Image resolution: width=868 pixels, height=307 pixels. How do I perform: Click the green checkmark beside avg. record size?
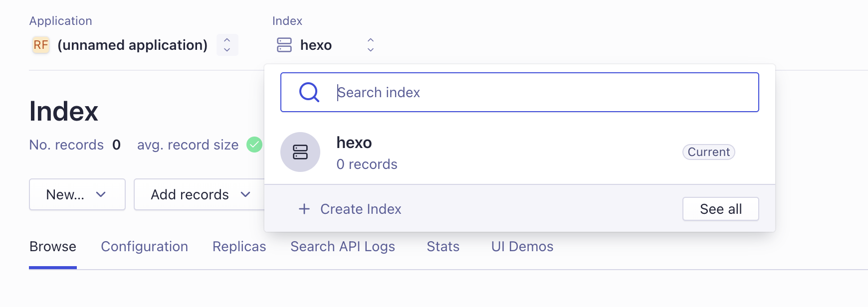(254, 145)
